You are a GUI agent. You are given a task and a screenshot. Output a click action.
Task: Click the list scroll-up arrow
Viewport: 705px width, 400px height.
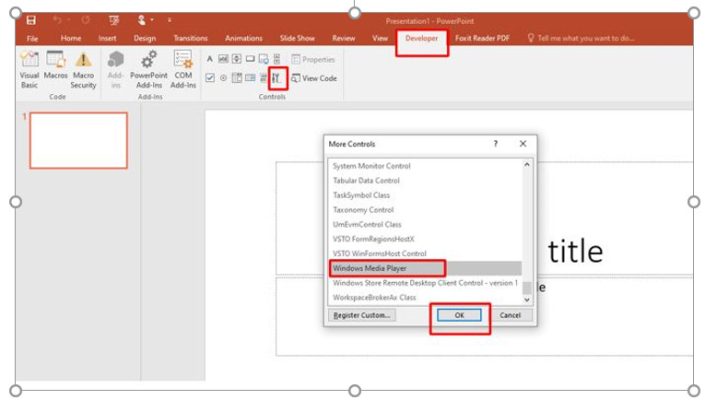[527, 164]
